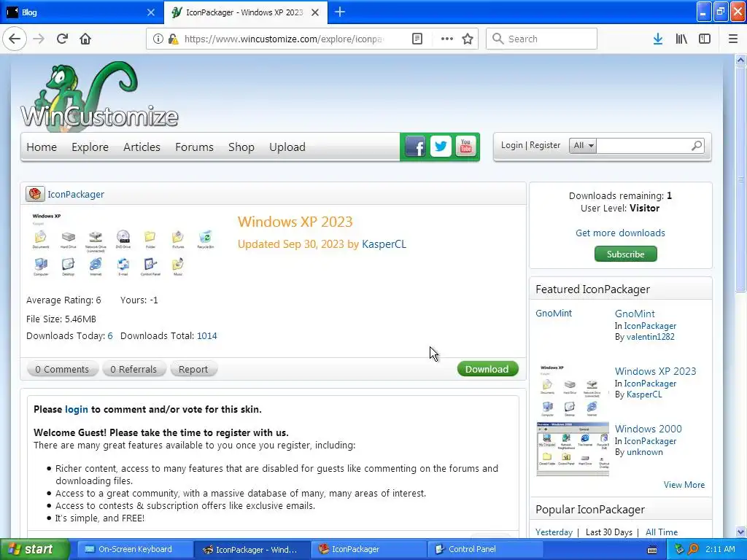Image resolution: width=747 pixels, height=560 pixels.
Task: Open the Firefox downloads arrow
Action: coord(658,39)
